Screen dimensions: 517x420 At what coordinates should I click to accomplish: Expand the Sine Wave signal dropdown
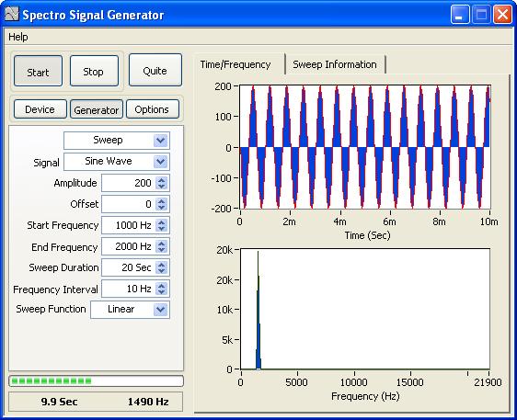[117, 162]
